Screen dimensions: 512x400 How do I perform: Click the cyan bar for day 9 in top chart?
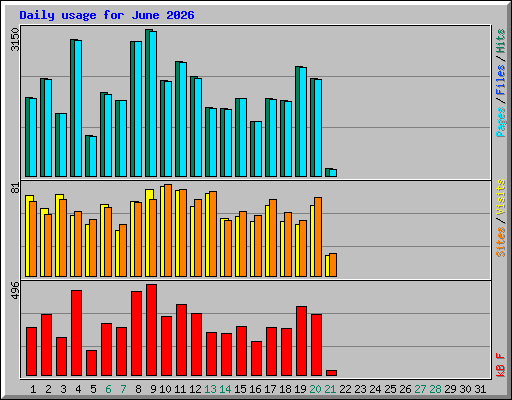(x=153, y=104)
